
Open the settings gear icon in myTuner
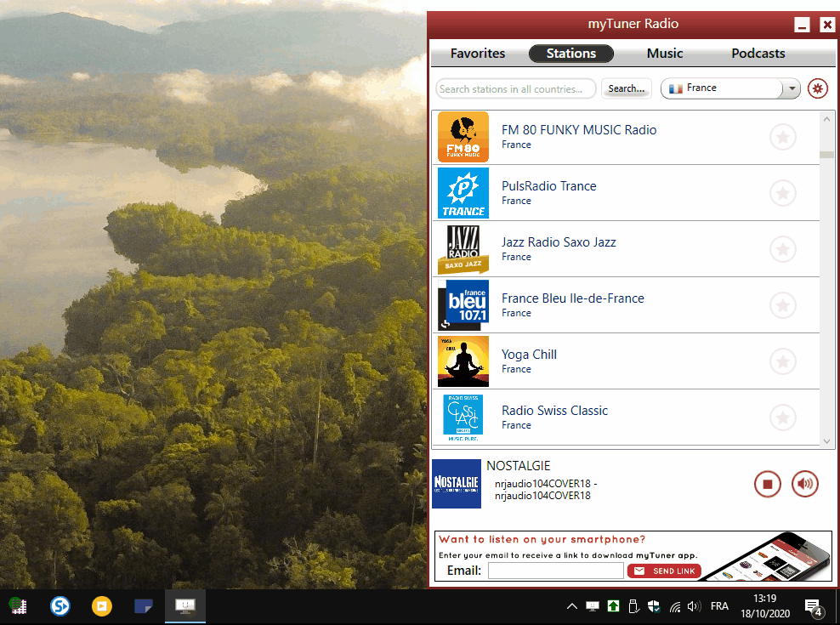click(817, 88)
